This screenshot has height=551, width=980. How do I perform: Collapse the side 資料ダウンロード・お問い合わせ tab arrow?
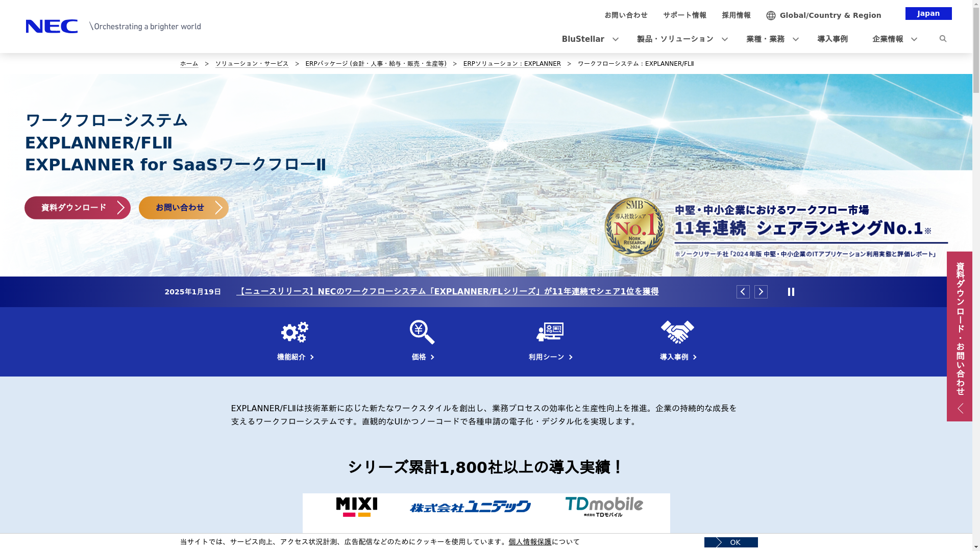click(960, 409)
